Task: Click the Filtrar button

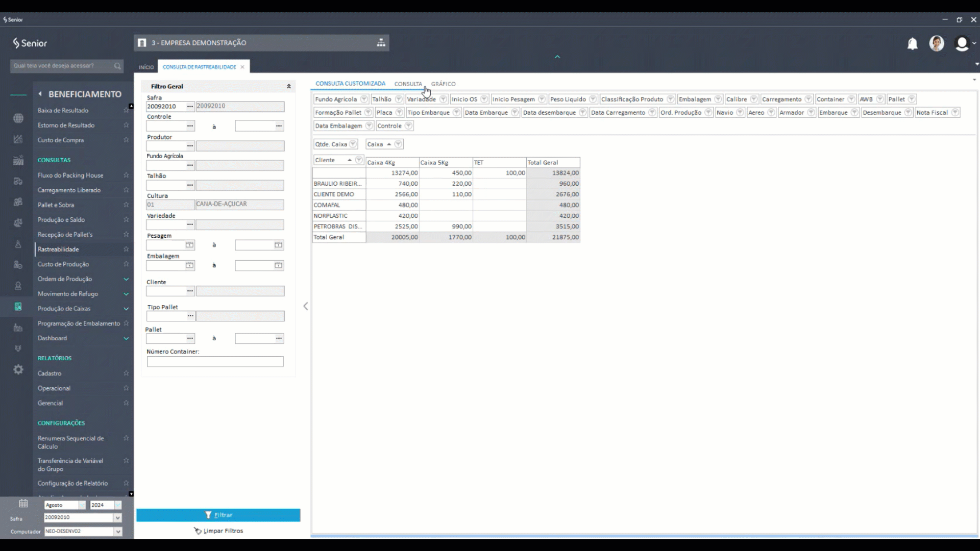Action: tap(218, 515)
